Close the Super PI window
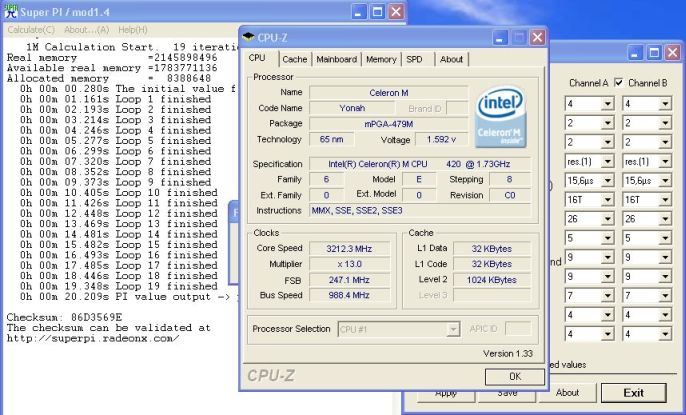686x415 pixels. click(396, 11)
